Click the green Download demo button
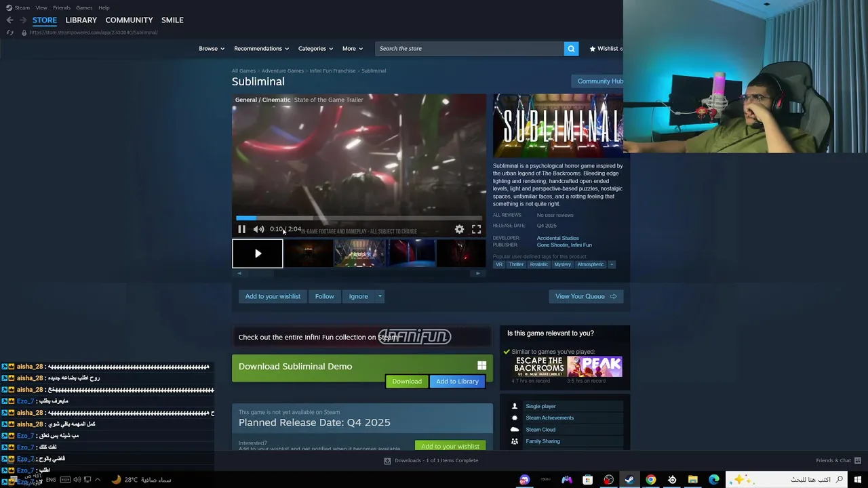 tap(407, 382)
